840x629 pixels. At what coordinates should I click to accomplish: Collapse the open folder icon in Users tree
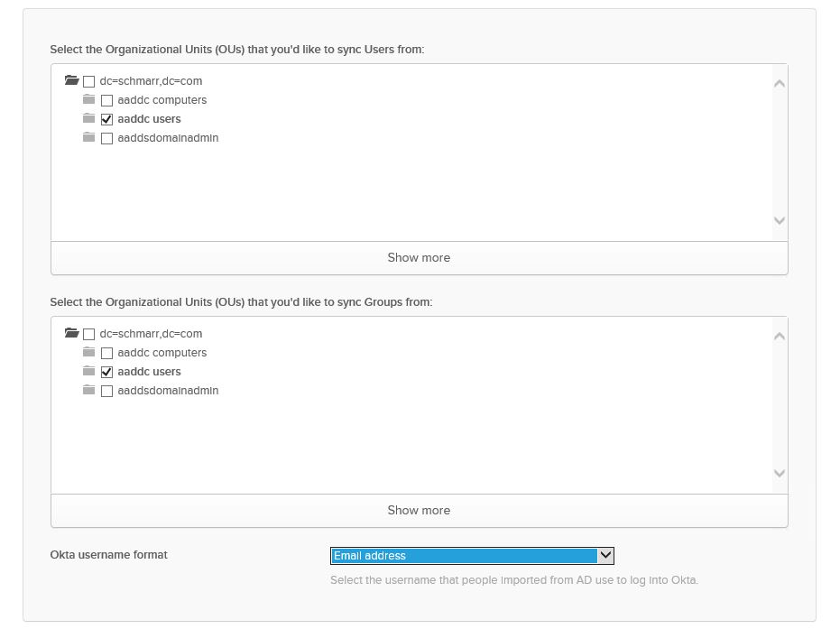click(72, 81)
